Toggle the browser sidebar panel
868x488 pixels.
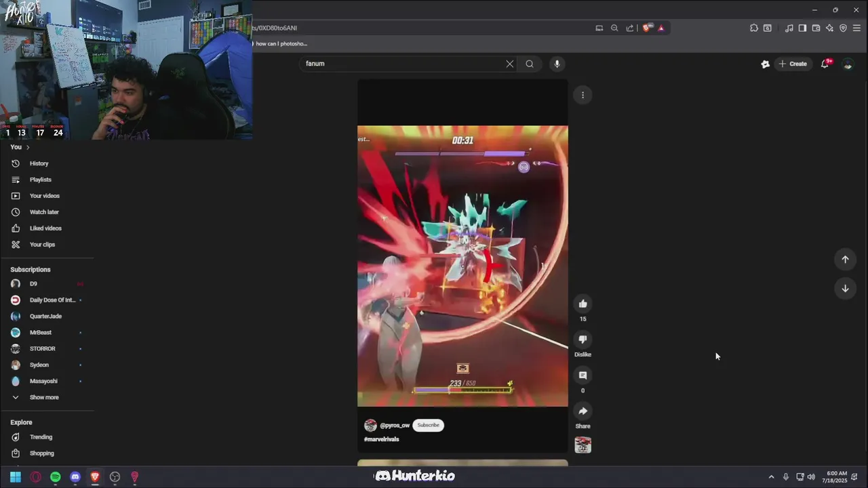click(802, 28)
